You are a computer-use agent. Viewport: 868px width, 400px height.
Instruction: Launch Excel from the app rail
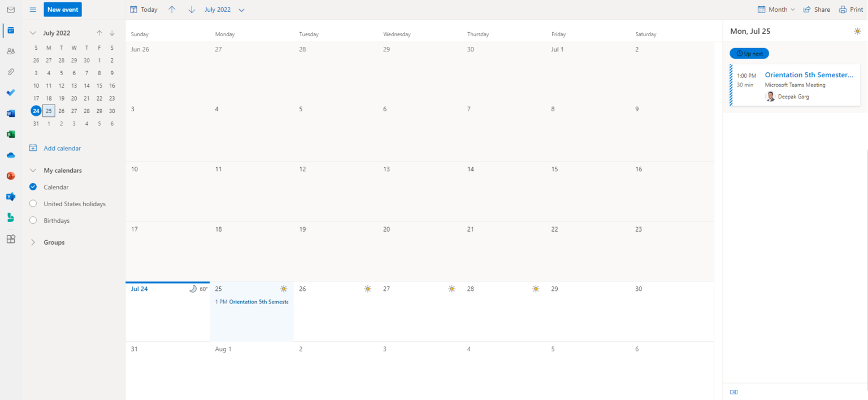(x=11, y=134)
